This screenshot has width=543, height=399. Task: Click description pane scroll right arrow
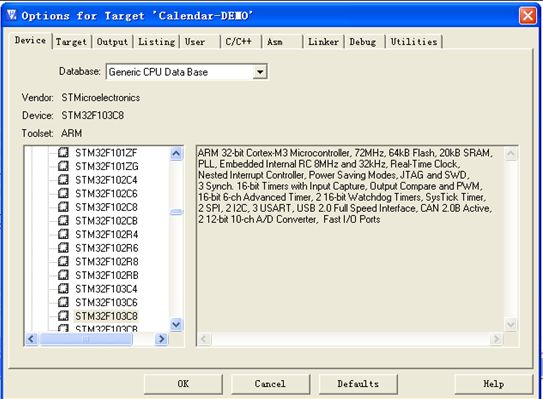pos(496,339)
